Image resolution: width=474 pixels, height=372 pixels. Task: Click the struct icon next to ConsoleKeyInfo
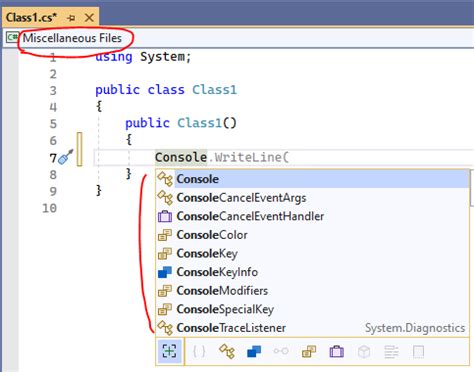tap(165, 272)
